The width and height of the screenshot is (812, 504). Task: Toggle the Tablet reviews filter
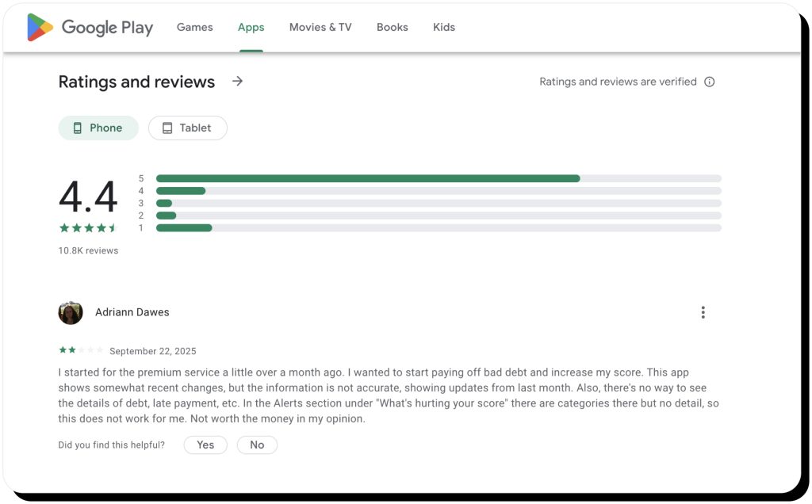(187, 127)
